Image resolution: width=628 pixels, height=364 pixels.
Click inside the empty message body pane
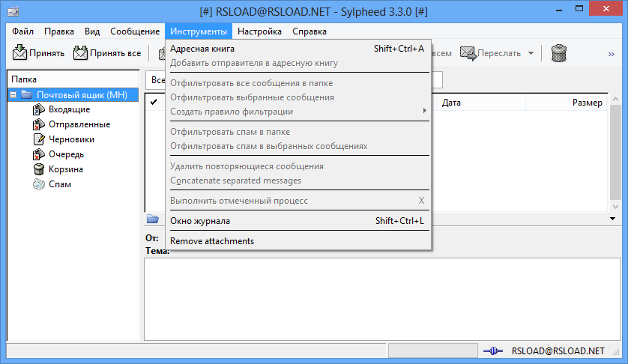(382, 299)
